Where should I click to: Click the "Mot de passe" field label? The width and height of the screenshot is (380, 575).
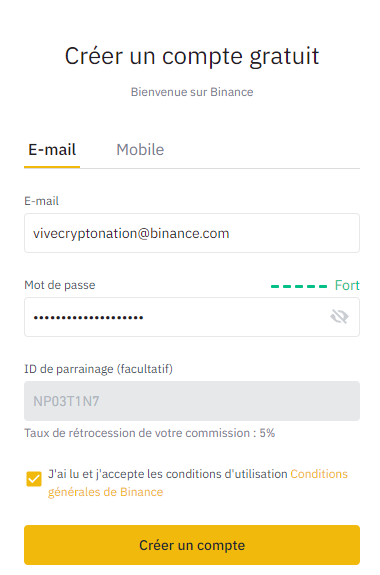click(x=60, y=285)
